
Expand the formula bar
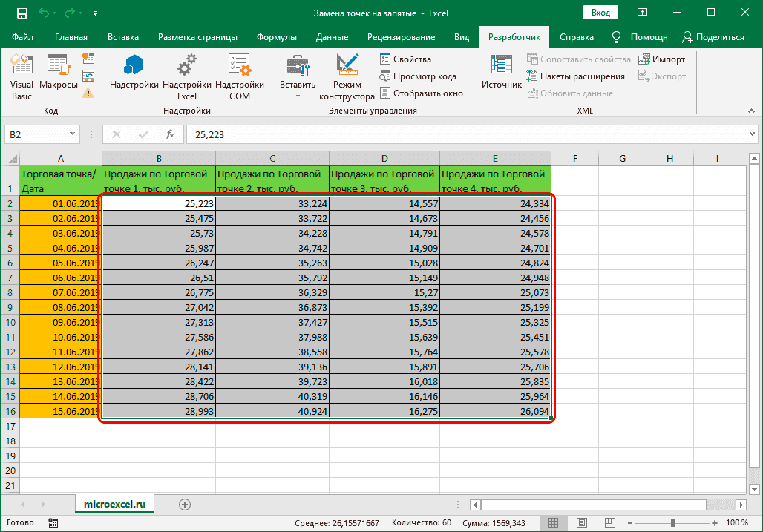point(752,134)
